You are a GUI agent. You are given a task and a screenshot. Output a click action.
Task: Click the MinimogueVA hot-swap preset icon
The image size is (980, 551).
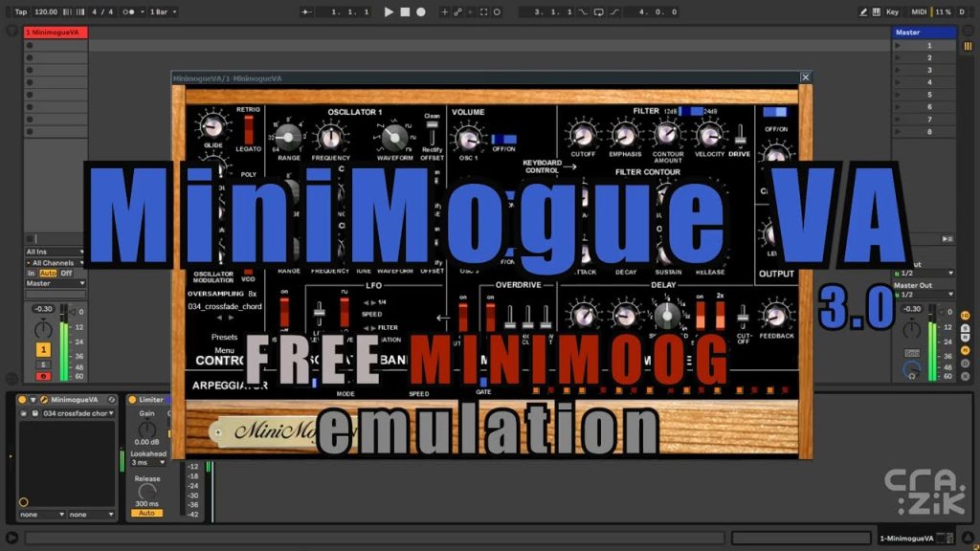click(111, 399)
